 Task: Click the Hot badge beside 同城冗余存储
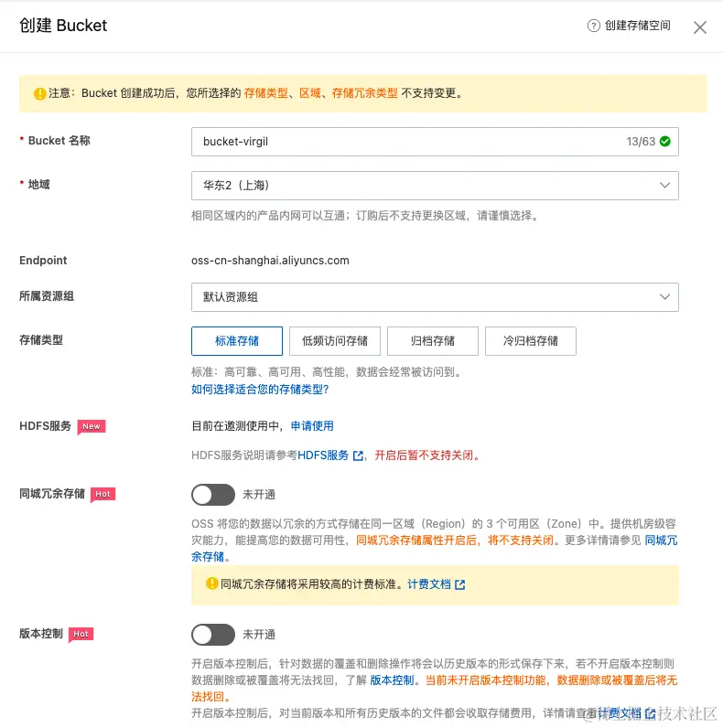coord(103,494)
